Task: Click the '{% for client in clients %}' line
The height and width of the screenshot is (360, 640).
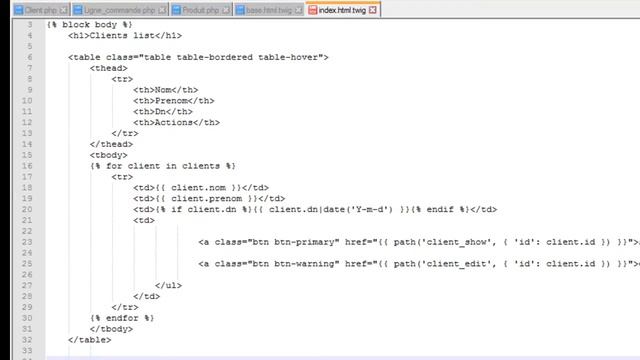Action: [163, 166]
